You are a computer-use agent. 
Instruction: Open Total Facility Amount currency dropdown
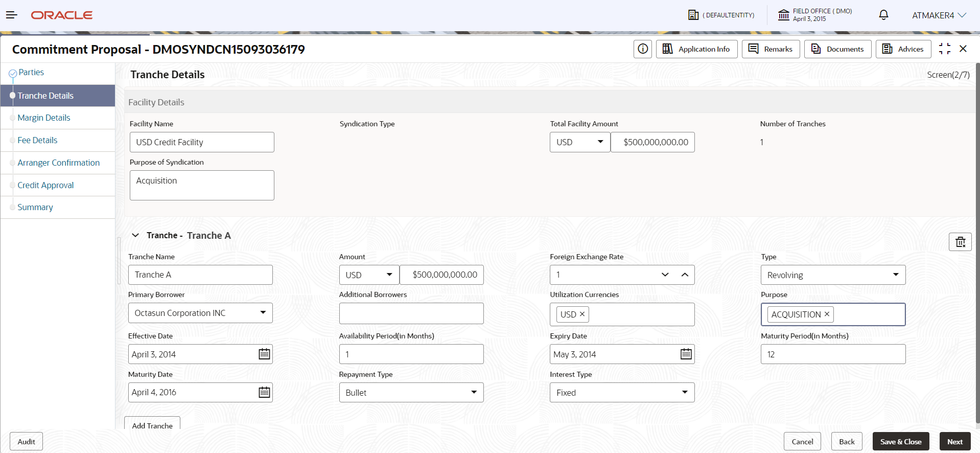[x=580, y=142]
